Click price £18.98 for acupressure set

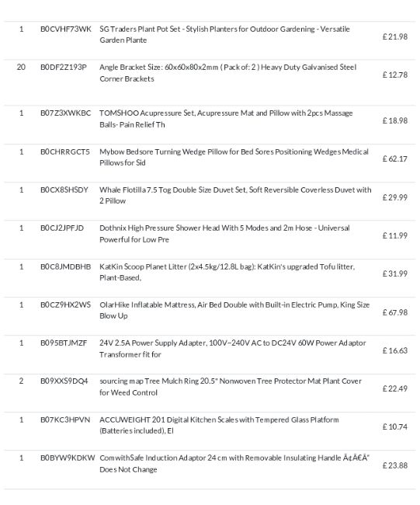pos(395,120)
